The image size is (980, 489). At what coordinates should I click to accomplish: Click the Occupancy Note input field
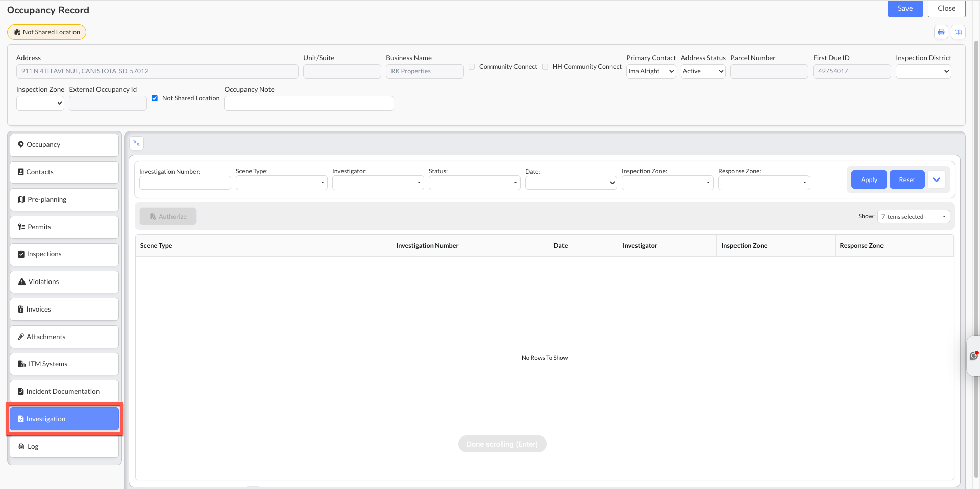pyautogui.click(x=309, y=103)
